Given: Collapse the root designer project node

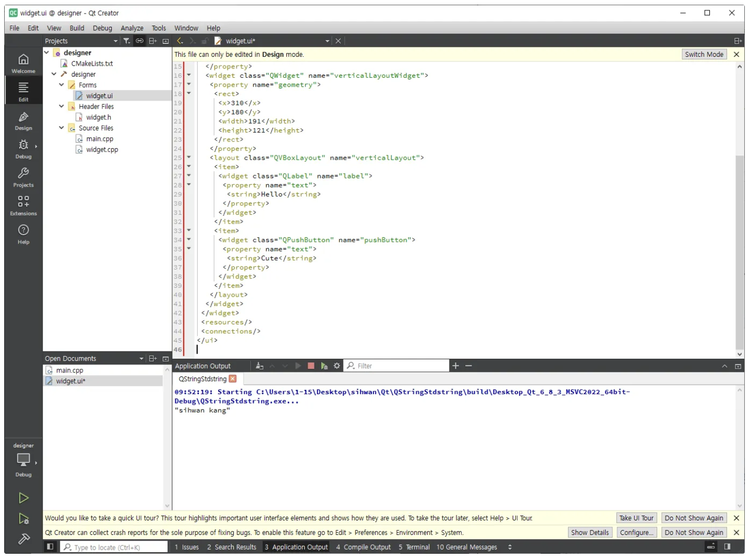Looking at the screenshot, I should coord(46,53).
